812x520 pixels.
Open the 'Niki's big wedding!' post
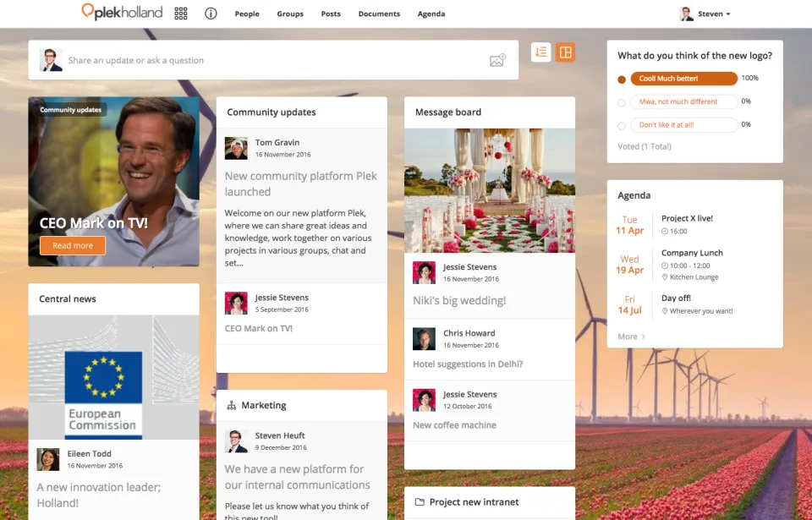point(459,300)
